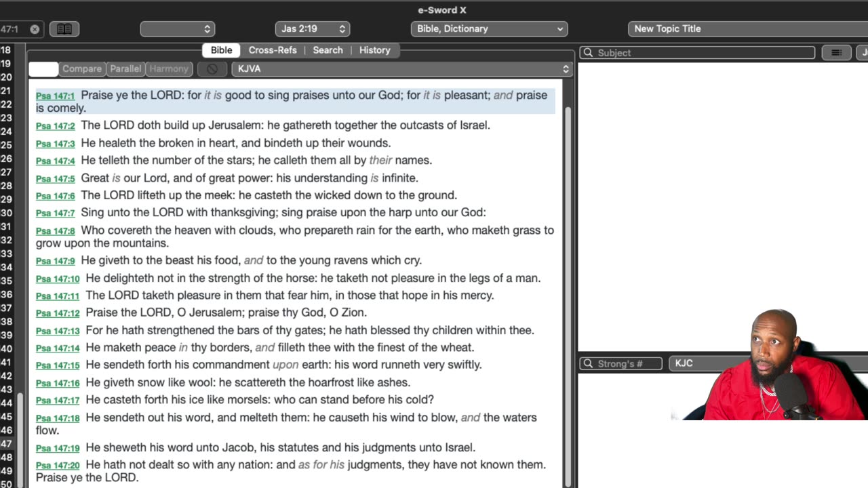Open the Psa 147:2 verse link

click(55, 126)
